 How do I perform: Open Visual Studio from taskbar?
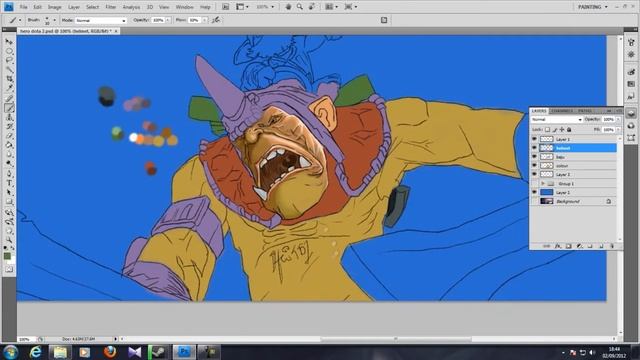pos(134,352)
